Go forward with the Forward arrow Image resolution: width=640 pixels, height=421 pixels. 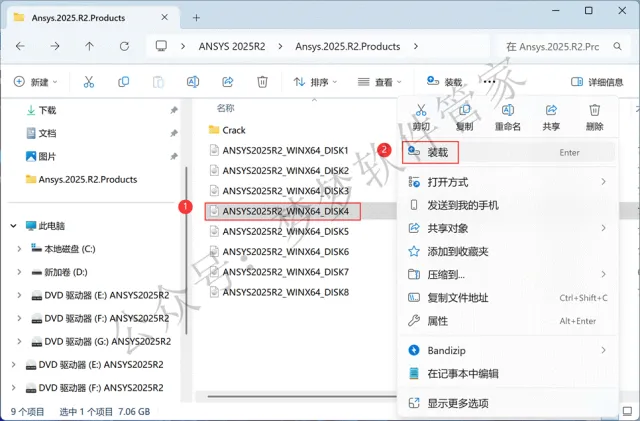click(x=55, y=46)
